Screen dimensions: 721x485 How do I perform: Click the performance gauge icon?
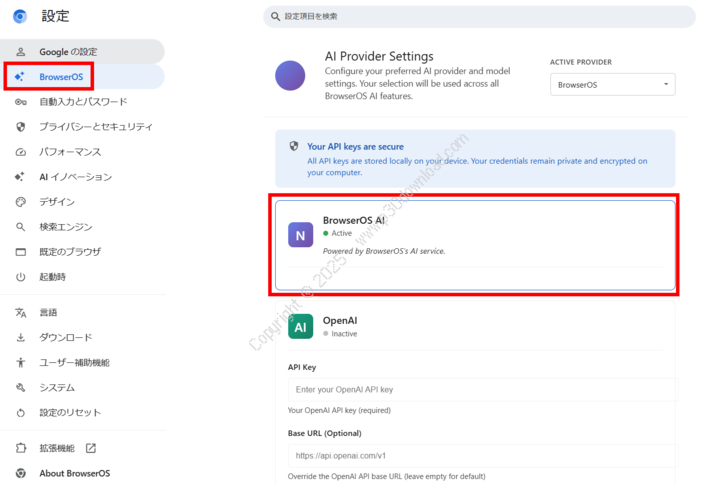[x=20, y=152]
